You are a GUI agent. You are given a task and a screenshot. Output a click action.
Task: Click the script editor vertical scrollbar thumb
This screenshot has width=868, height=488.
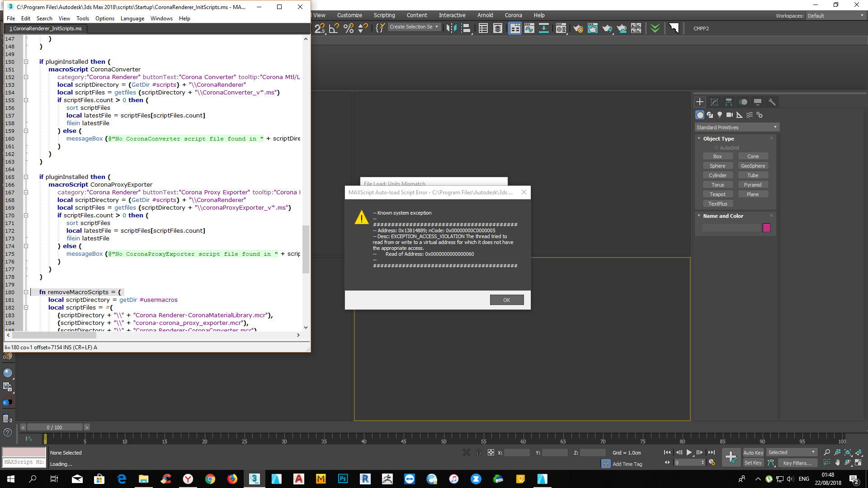click(x=306, y=249)
